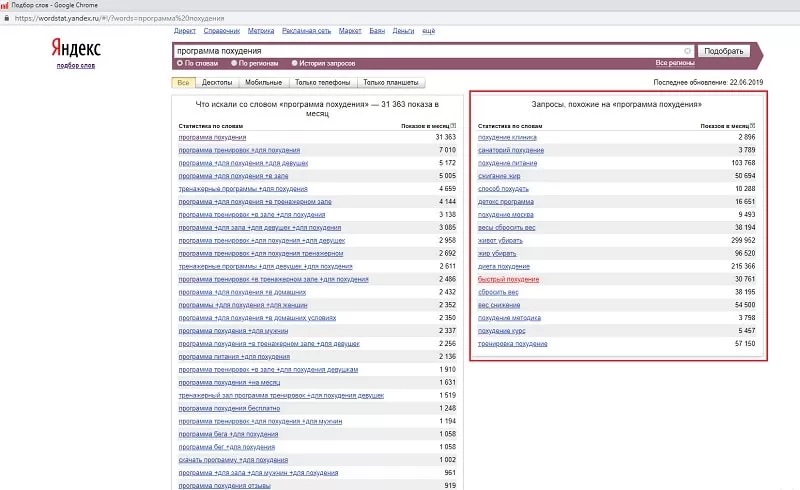Click the '103 768' impressions value
Screen dimensions: 800x490
[x=743, y=163]
